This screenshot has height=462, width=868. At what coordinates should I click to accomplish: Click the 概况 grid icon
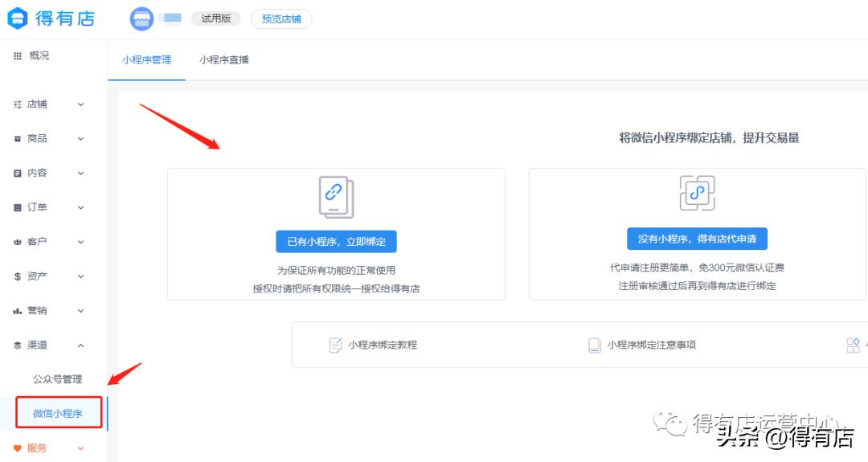tap(17, 56)
